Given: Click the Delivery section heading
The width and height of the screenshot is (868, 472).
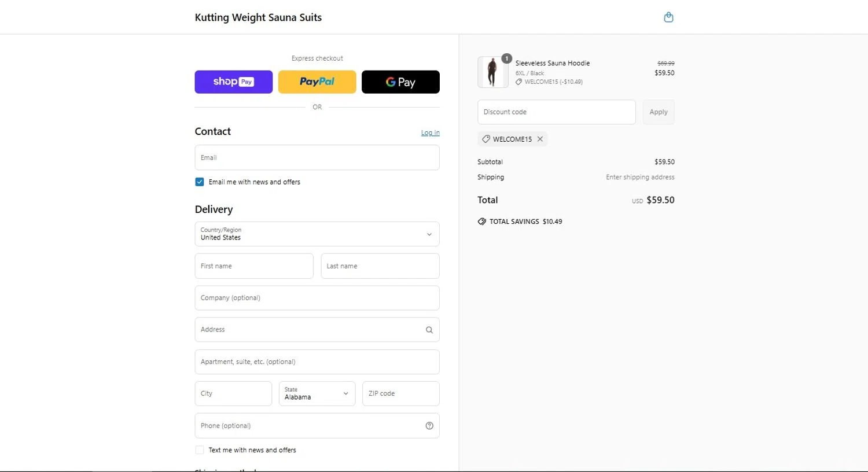Looking at the screenshot, I should (214, 209).
